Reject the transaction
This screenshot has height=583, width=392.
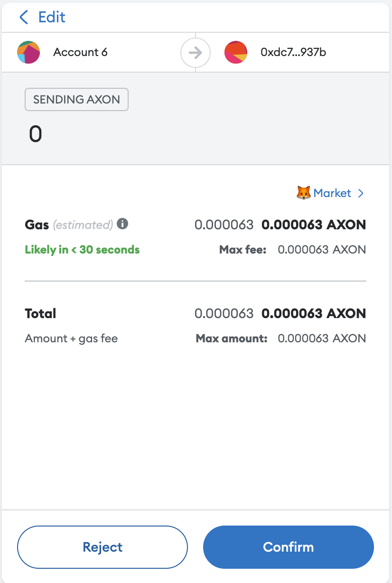103,547
